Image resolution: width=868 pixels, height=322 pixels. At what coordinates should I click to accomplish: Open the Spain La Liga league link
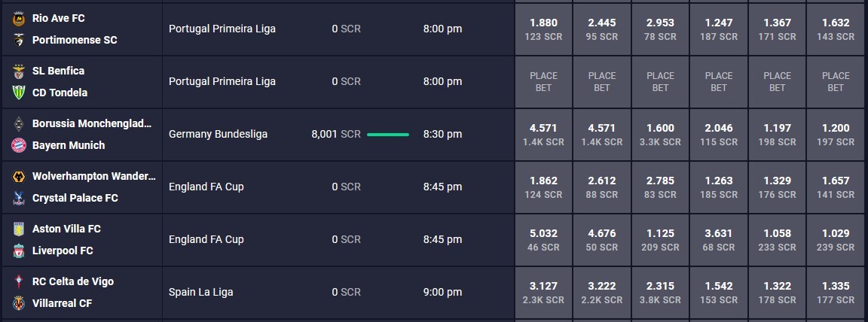click(201, 292)
